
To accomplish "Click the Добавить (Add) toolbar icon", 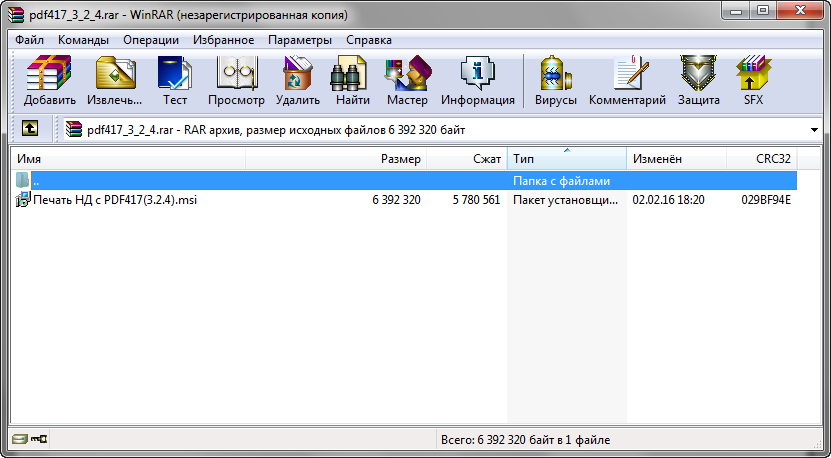I will pyautogui.click(x=49, y=80).
